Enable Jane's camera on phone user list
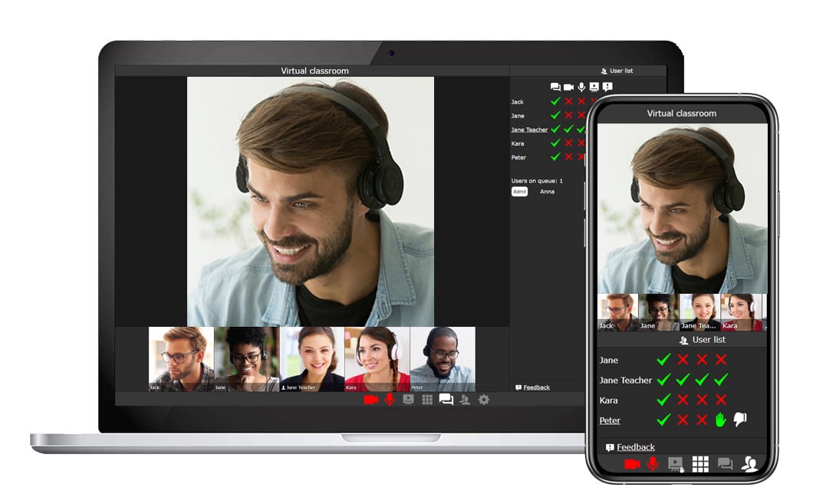This screenshot has width=813, height=504. (683, 360)
